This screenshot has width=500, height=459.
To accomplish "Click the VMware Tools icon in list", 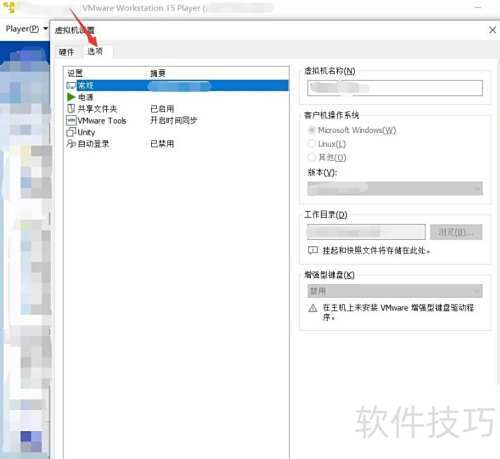I will [71, 120].
